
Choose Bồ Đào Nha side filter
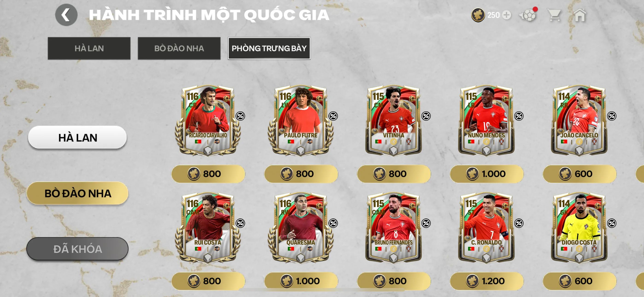pyautogui.click(x=77, y=193)
